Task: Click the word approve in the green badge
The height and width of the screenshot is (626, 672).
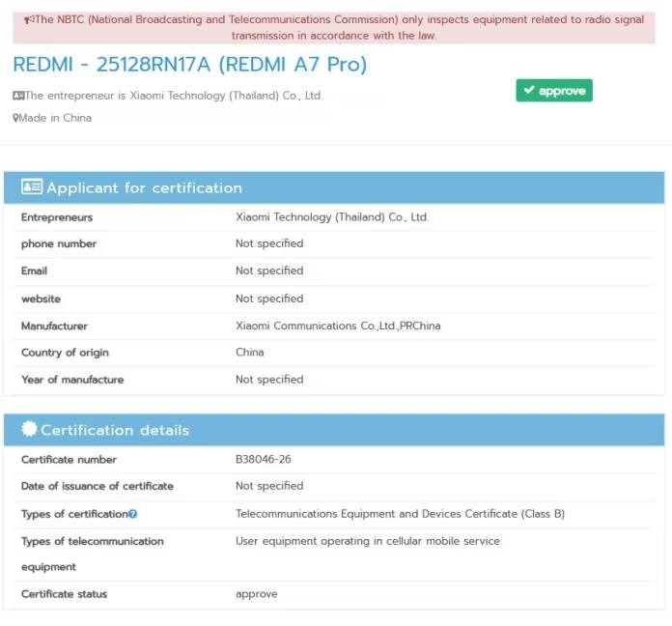Action: coord(562,91)
